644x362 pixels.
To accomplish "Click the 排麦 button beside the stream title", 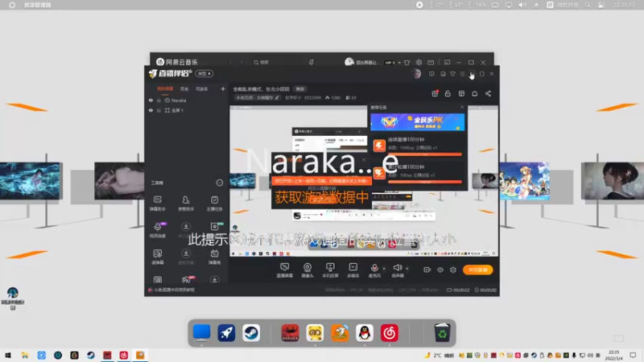I will (300, 89).
